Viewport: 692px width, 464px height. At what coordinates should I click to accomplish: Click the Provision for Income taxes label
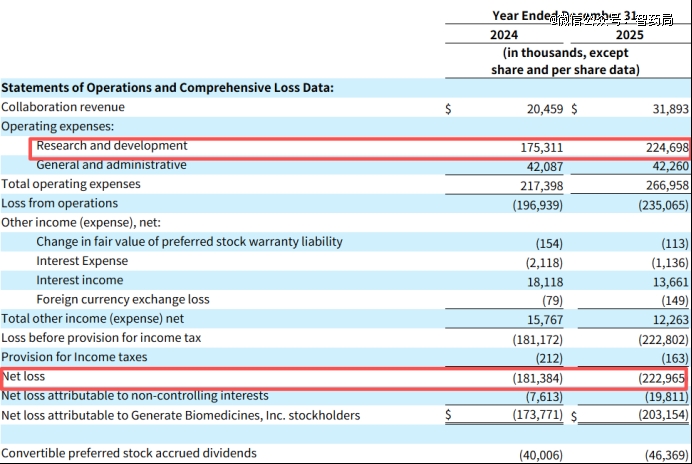click(74, 357)
